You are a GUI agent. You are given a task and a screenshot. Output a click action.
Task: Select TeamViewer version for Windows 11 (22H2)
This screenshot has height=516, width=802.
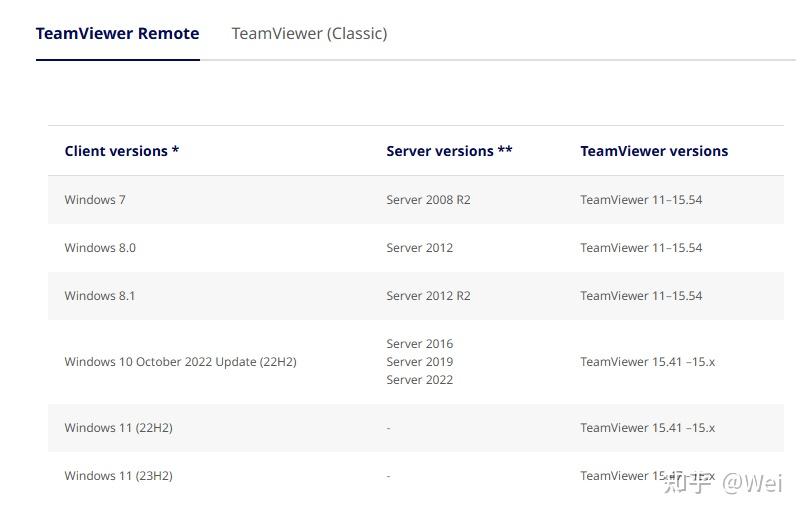click(x=647, y=428)
